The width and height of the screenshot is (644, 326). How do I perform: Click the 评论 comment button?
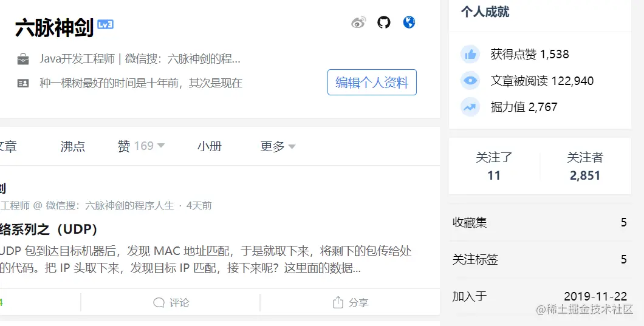pyautogui.click(x=171, y=302)
